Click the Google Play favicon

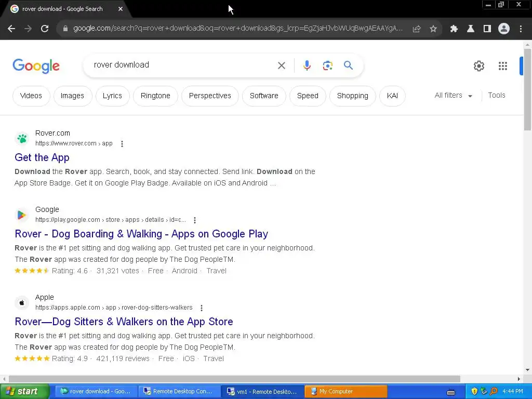(x=22, y=215)
